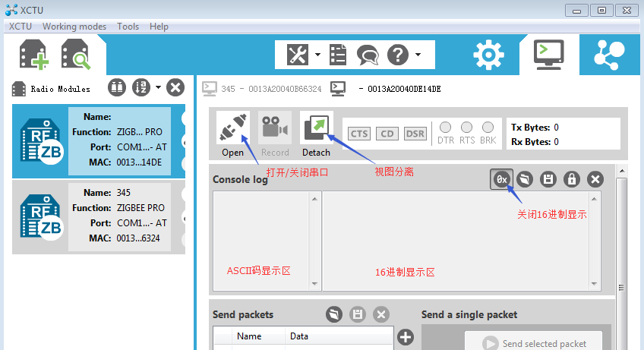Select the radio module named 345
The width and height of the screenshot is (644, 350).
point(99,217)
